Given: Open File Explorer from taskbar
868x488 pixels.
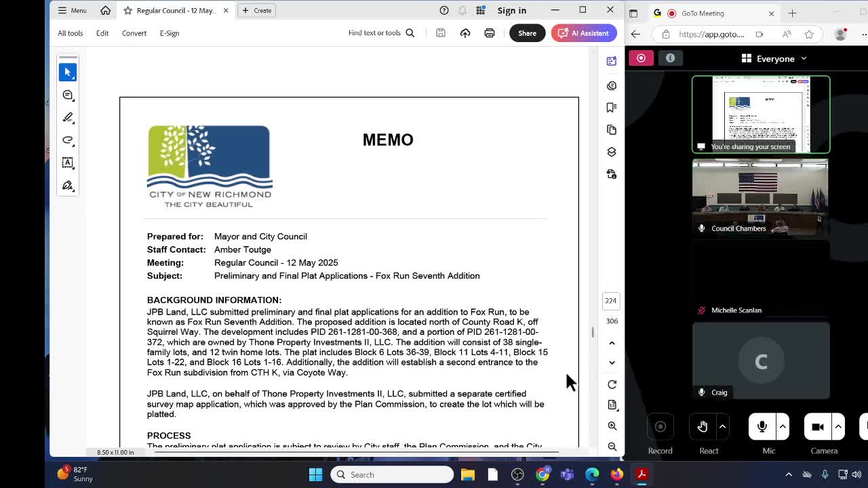Looking at the screenshot, I should (x=468, y=474).
